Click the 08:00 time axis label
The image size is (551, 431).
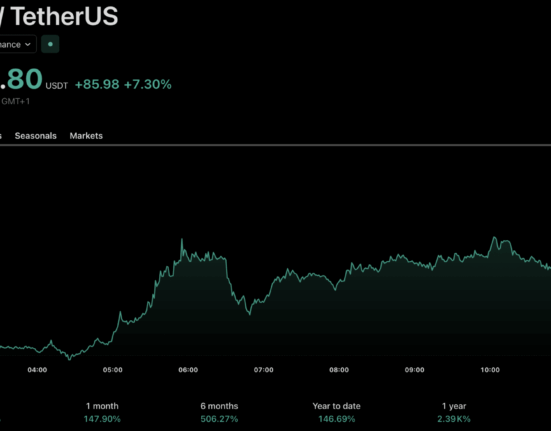(x=339, y=370)
